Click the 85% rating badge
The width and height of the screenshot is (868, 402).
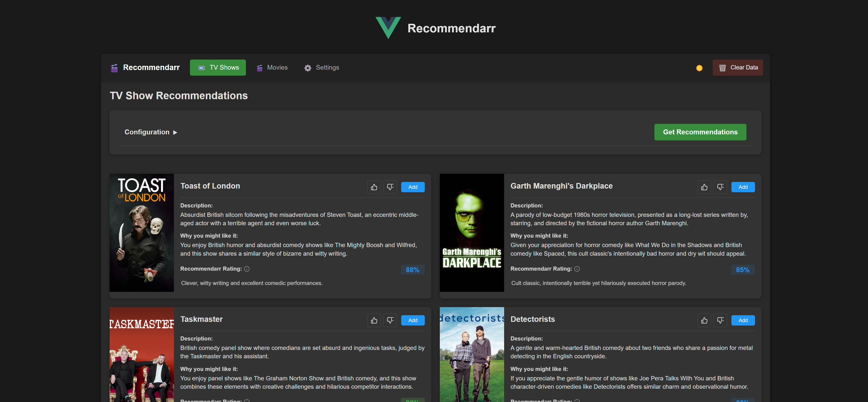743,270
